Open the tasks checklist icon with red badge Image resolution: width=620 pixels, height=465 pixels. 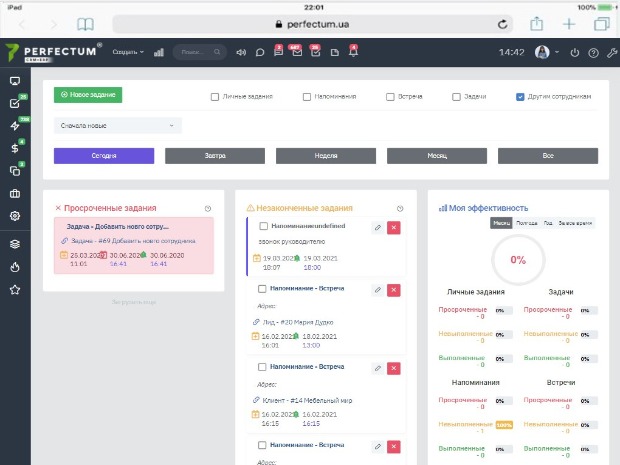click(x=316, y=51)
